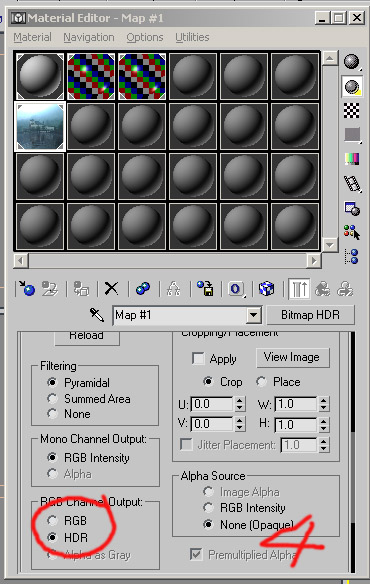Click the Pick Material eyedropper icon
370x584 pixels.
point(97,315)
